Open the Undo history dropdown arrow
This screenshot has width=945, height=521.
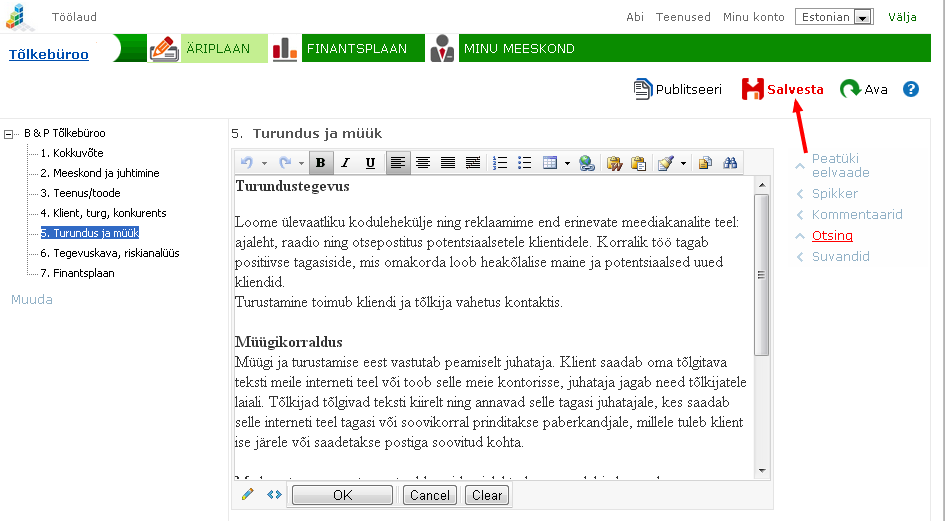pyautogui.click(x=264, y=163)
